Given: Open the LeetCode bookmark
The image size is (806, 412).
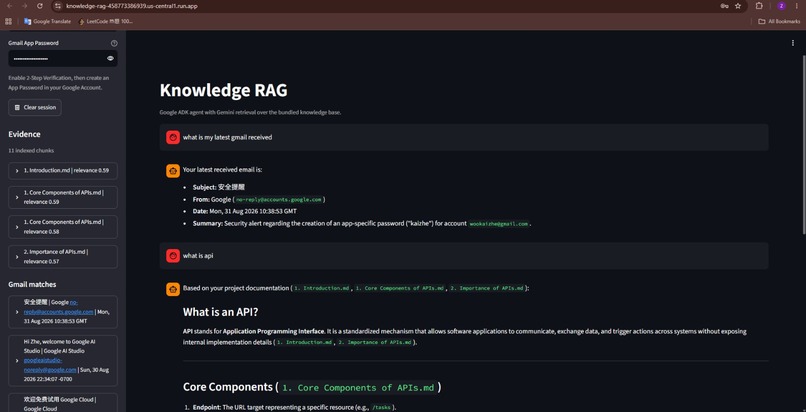Looking at the screenshot, I should pyautogui.click(x=105, y=22).
